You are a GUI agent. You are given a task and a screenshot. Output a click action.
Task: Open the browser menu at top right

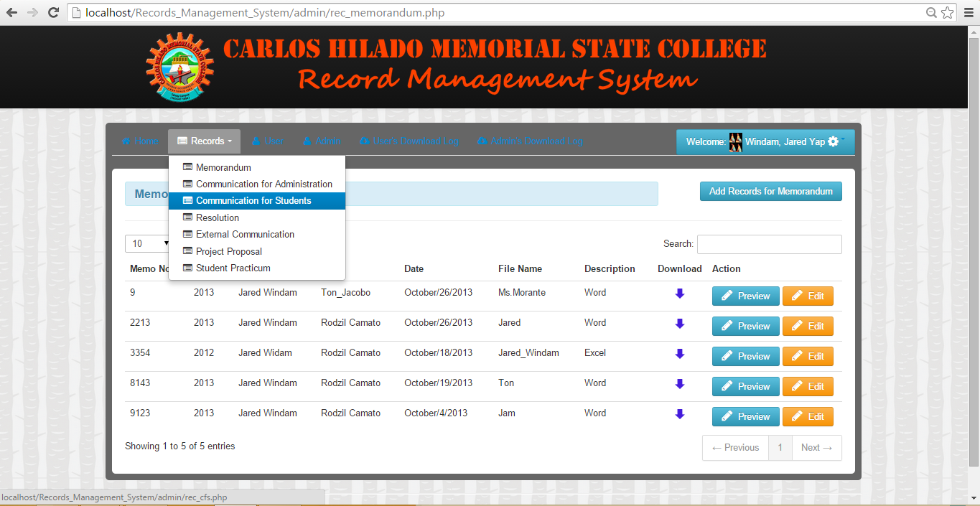pyautogui.click(x=969, y=12)
